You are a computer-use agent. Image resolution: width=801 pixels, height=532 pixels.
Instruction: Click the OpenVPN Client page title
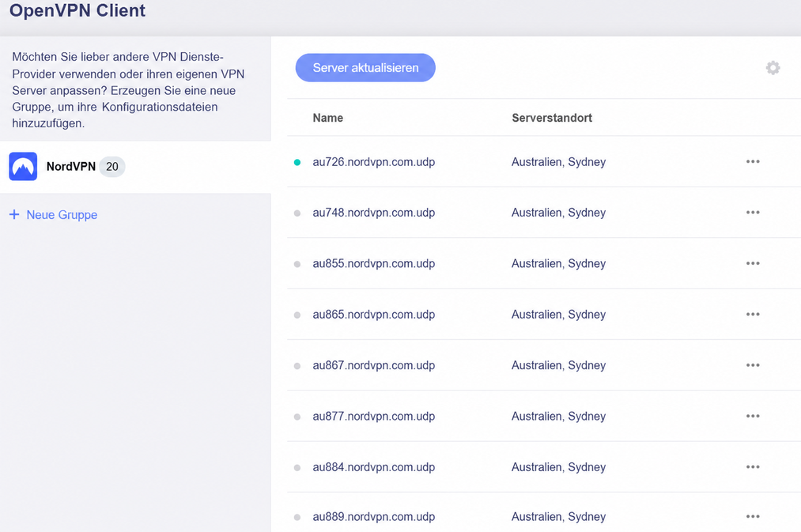pyautogui.click(x=77, y=11)
